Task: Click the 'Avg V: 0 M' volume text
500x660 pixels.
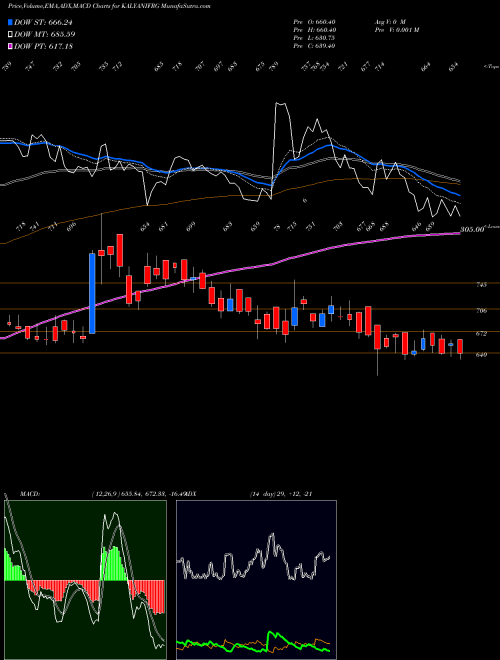Action: point(390,22)
